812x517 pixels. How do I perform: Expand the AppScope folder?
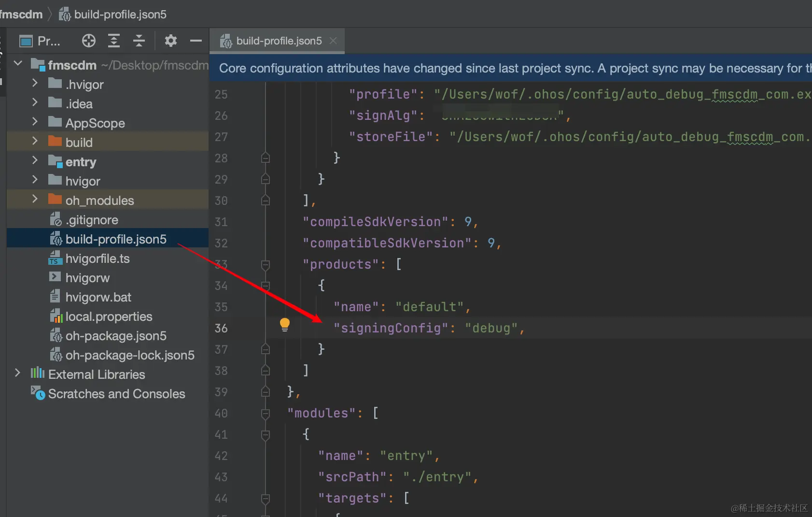click(35, 122)
